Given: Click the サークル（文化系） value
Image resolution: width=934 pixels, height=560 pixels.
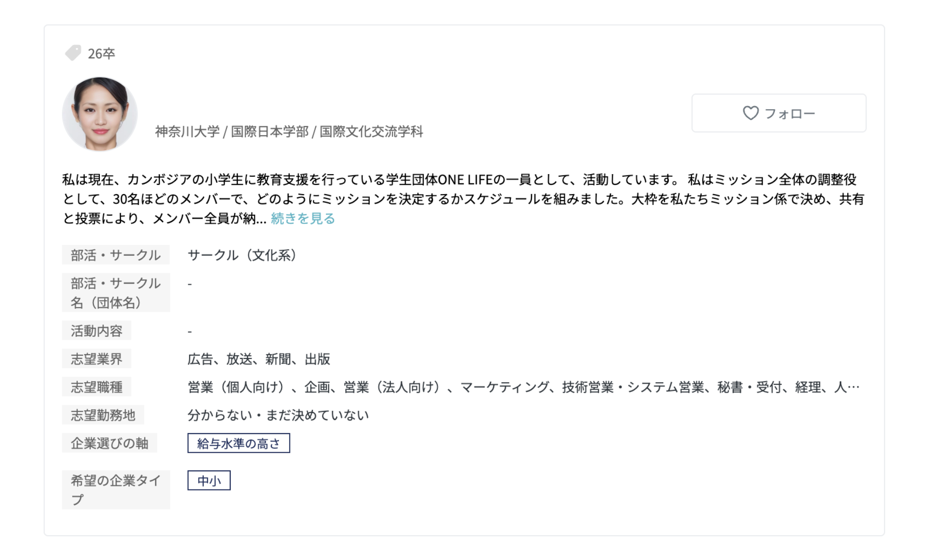Looking at the screenshot, I should click(242, 255).
